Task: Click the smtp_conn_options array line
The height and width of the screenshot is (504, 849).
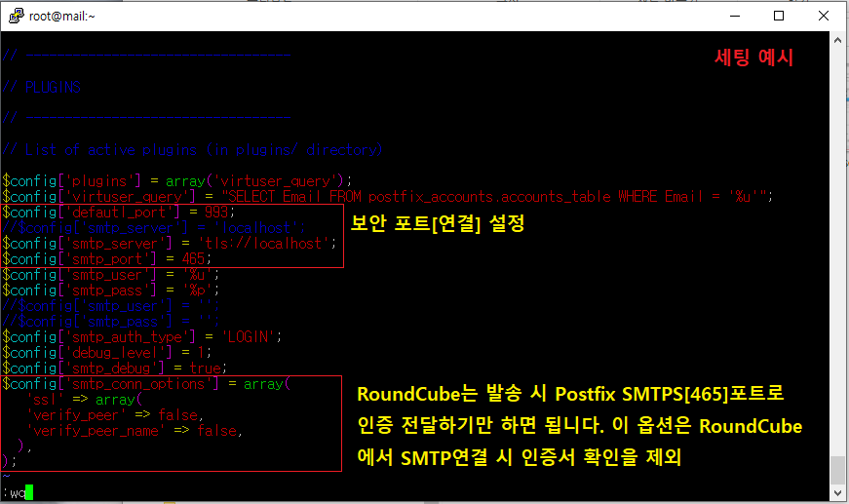Action: [146, 384]
